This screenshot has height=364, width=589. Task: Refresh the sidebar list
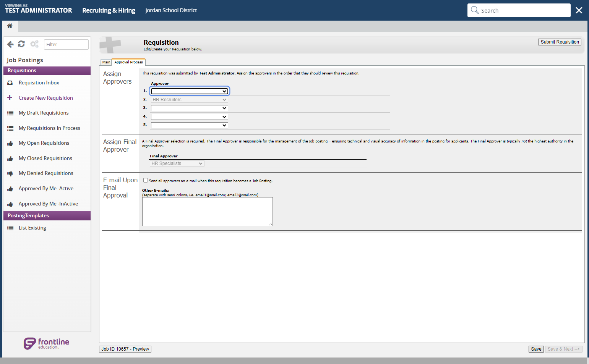tap(21, 44)
